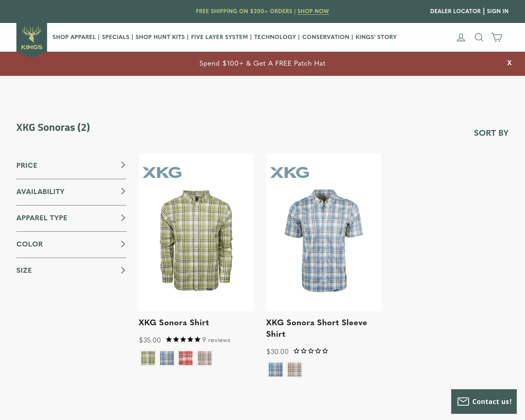Expand the COLOR filter

pyautogui.click(x=71, y=244)
